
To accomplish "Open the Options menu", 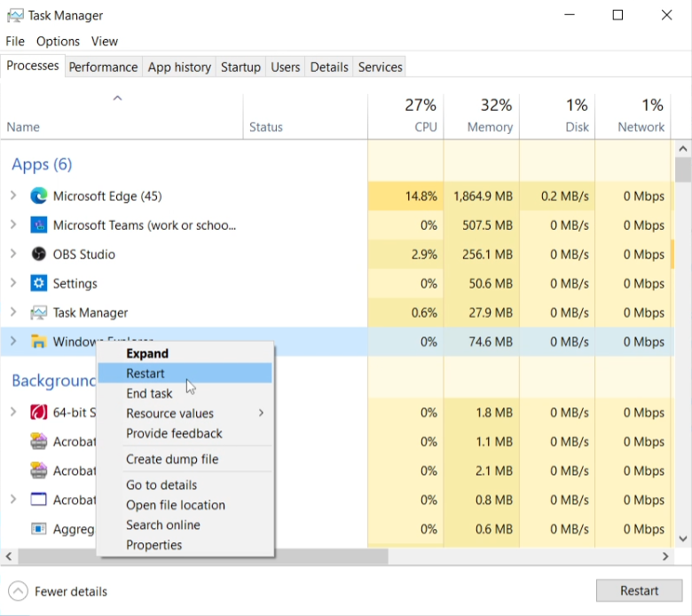I will (x=58, y=41).
